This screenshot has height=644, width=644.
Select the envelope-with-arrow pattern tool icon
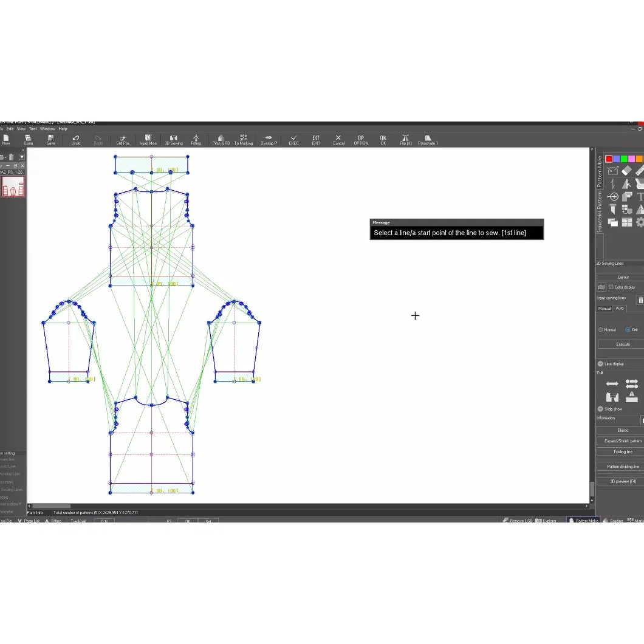click(x=613, y=171)
